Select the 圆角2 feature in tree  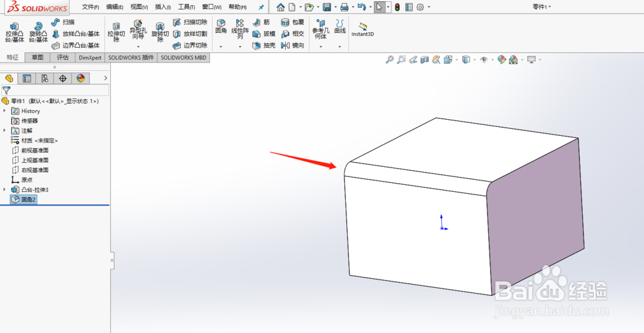pyautogui.click(x=24, y=200)
